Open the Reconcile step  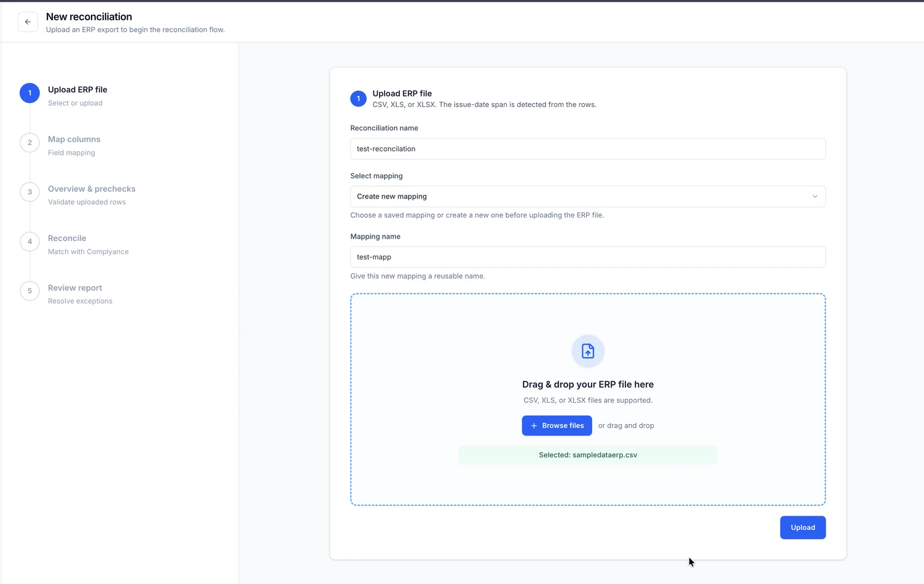pos(67,239)
